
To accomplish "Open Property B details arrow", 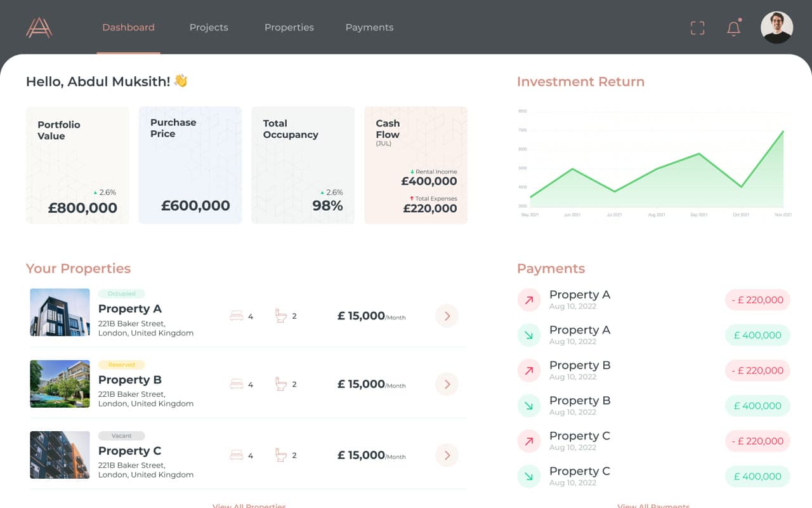I will click(447, 384).
